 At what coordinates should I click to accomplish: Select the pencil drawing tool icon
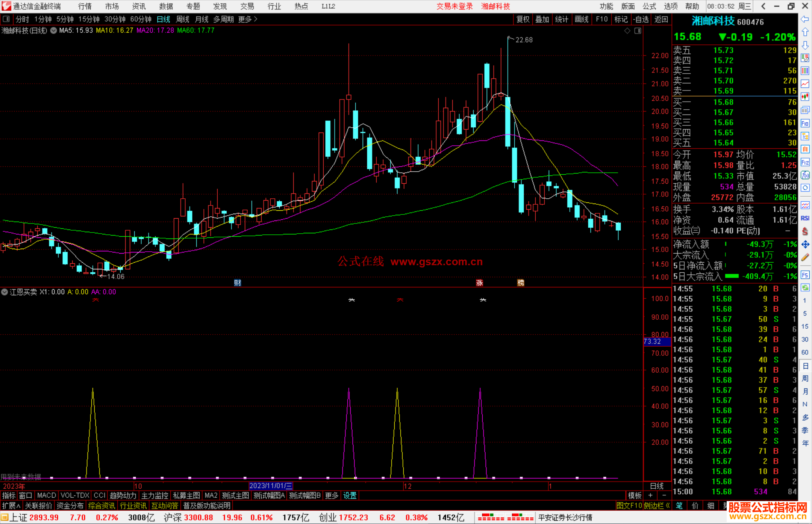pyautogui.click(x=805, y=257)
